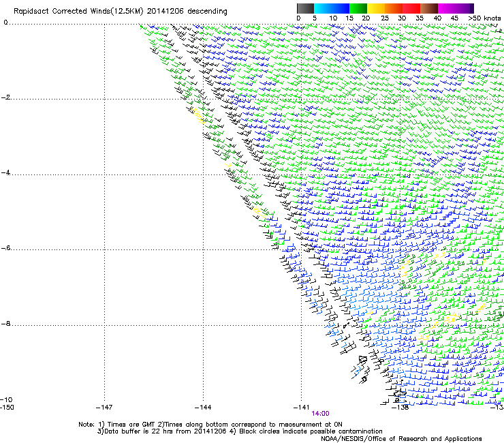Click the yellow 20-25 knots color swatch

pos(376,8)
